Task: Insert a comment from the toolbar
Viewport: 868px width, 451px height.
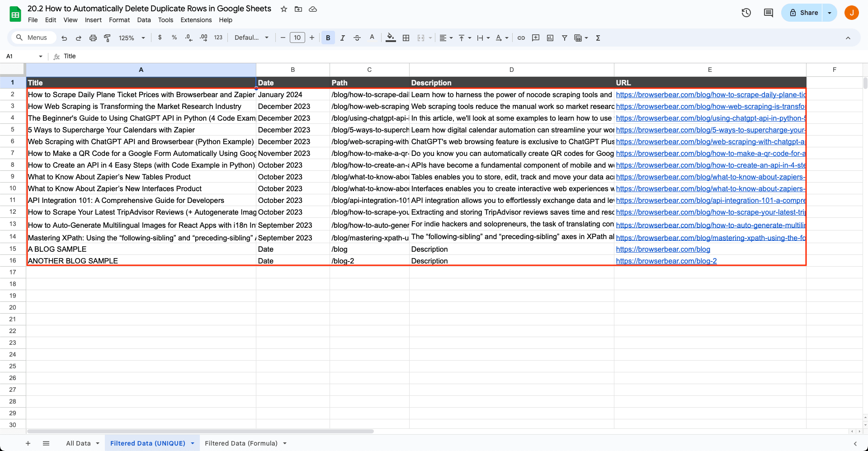Action: (x=536, y=38)
